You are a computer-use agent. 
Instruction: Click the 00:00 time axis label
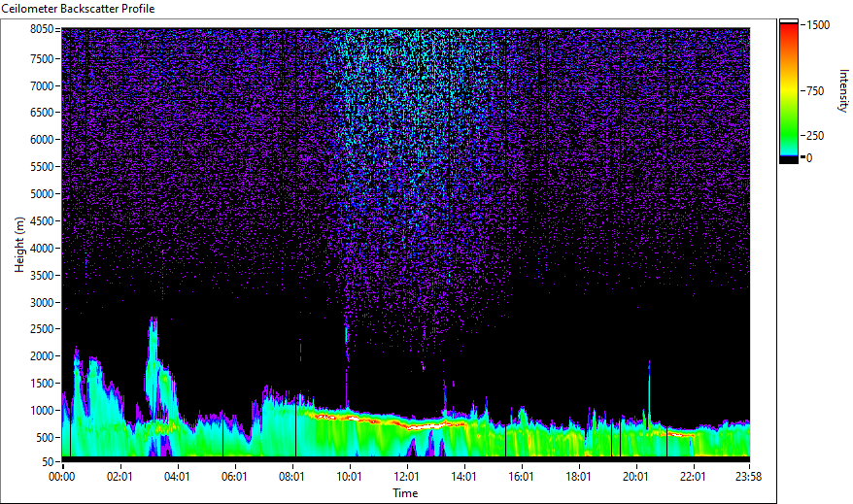pyautogui.click(x=61, y=477)
